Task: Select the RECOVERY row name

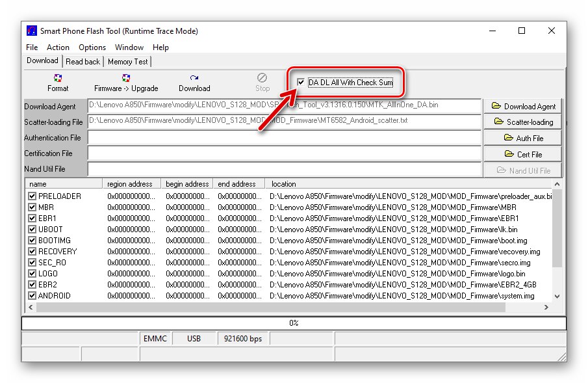Action: pyautogui.click(x=57, y=252)
